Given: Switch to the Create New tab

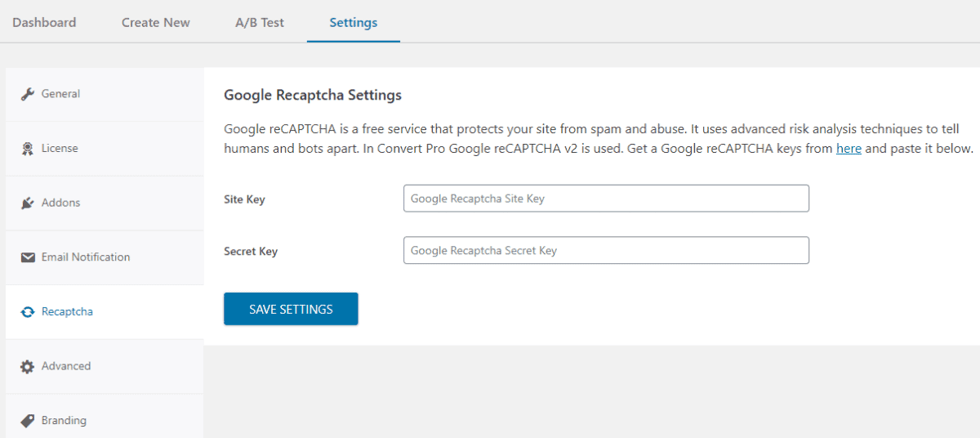Looking at the screenshot, I should point(156,22).
